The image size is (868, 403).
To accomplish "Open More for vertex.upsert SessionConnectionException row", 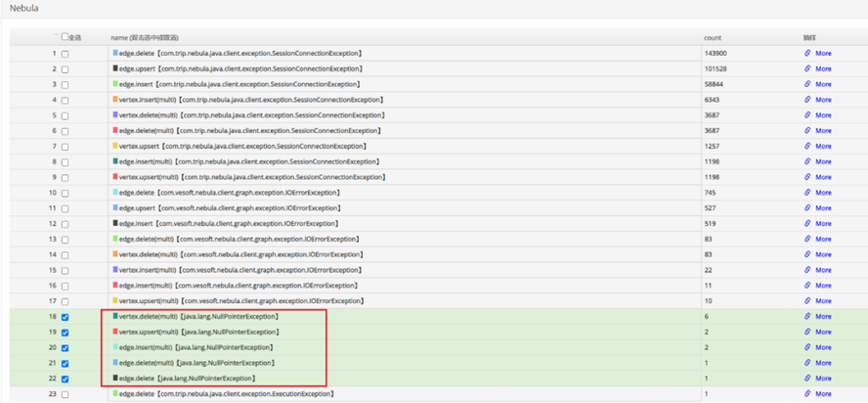I will [x=823, y=147].
